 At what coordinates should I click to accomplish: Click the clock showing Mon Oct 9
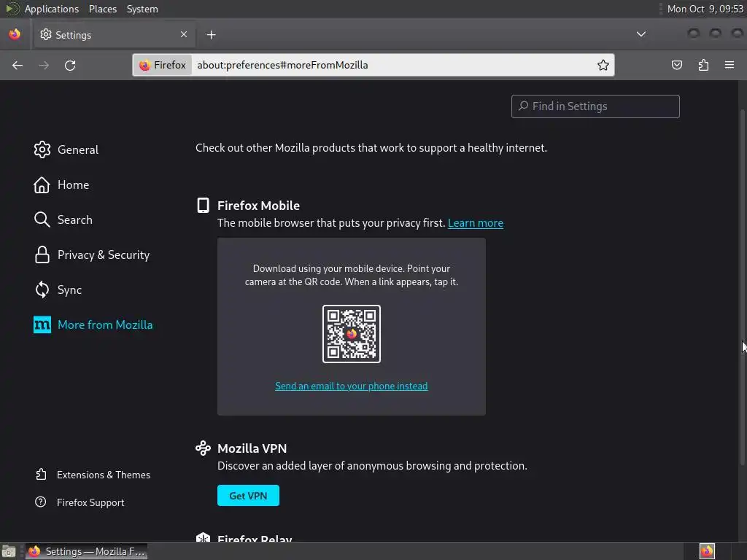705,9
